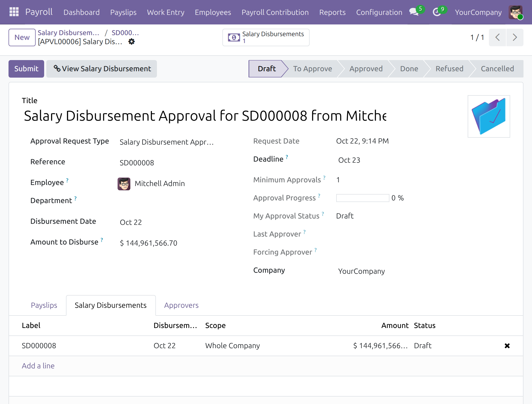Click the New record button
532x404 pixels.
pyautogui.click(x=22, y=37)
